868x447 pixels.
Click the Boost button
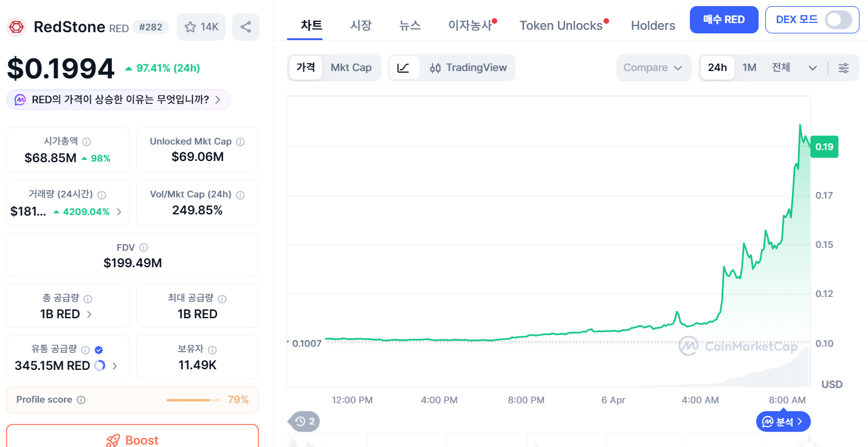click(x=132, y=440)
